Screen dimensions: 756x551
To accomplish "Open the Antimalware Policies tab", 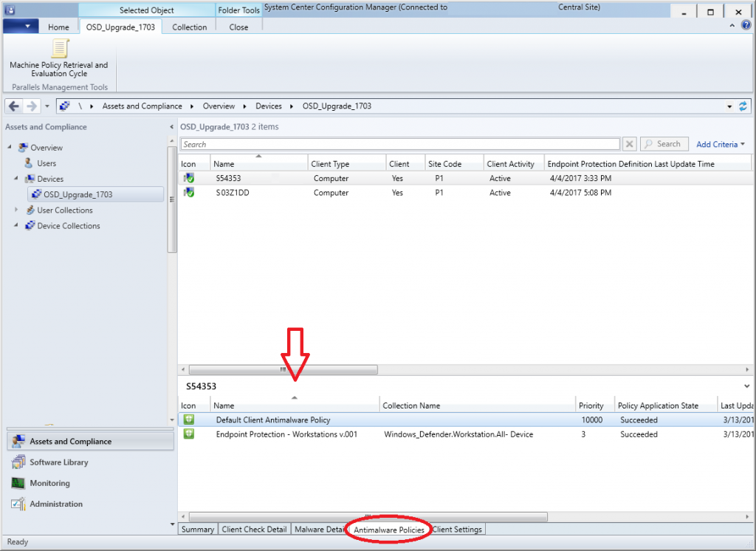I will tap(389, 530).
